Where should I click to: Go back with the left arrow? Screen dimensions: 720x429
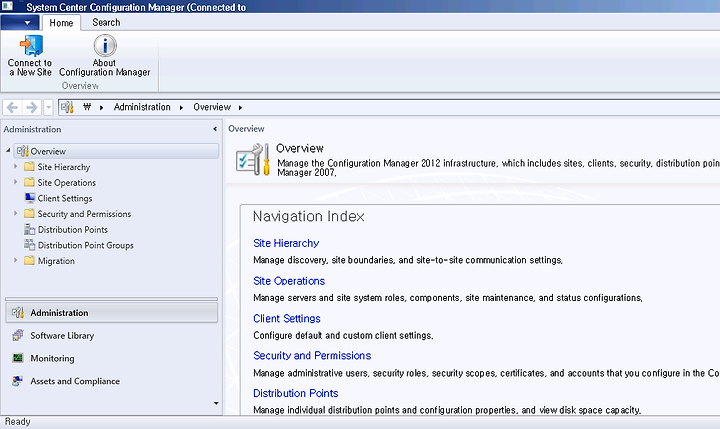[x=12, y=107]
